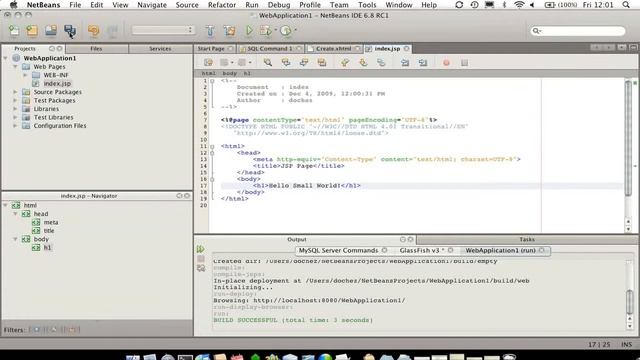Click the fold marker on line 11
This screenshot has height=360, width=640.
212,146
